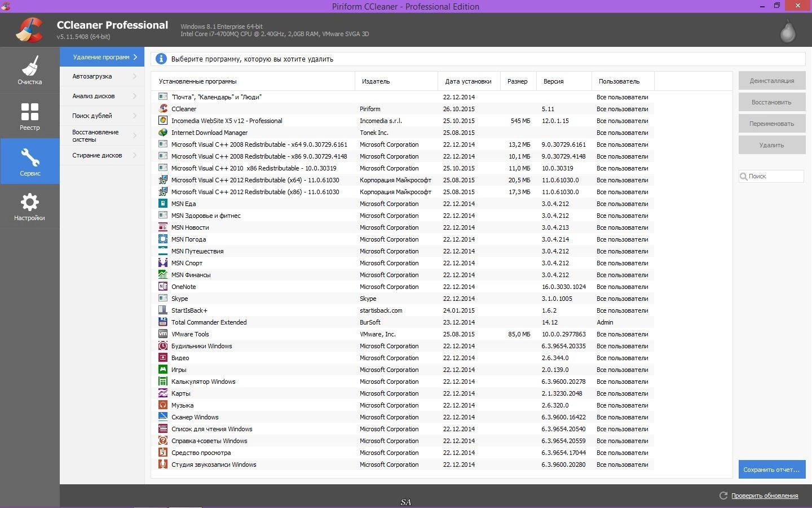Click the Incomedia WebSite X5 icon
The height and width of the screenshot is (508, 812).
coord(163,120)
